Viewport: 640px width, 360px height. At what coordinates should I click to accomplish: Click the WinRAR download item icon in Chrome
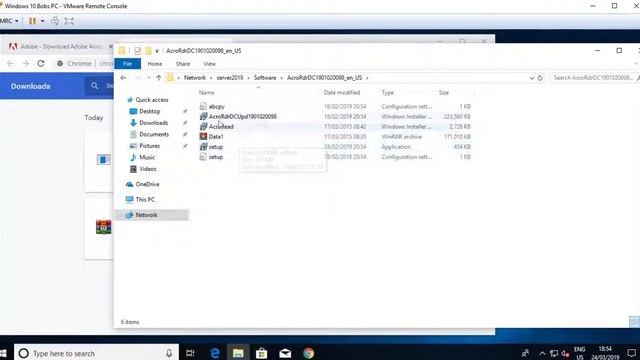click(x=103, y=227)
